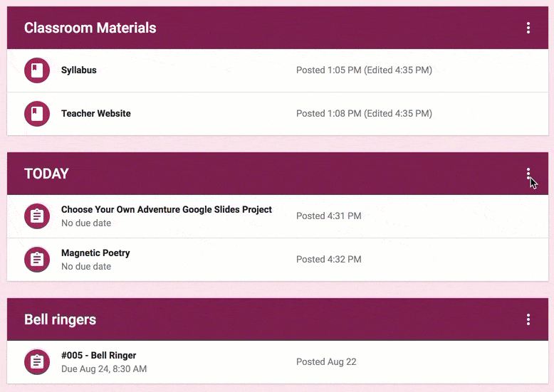The width and height of the screenshot is (554, 392).
Task: Open the TODAY topic three-dot menu
Action: tap(528, 174)
